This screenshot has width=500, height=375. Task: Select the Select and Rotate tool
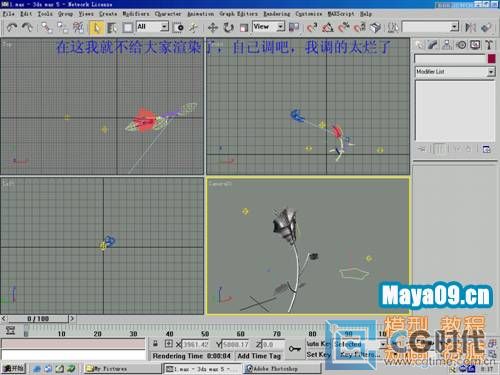coord(228,27)
